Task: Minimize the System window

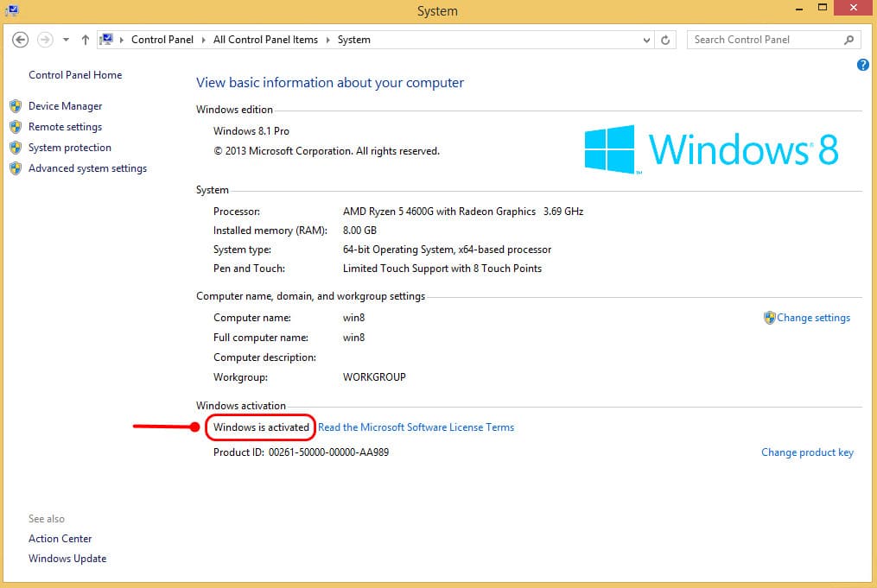Action: [x=799, y=9]
